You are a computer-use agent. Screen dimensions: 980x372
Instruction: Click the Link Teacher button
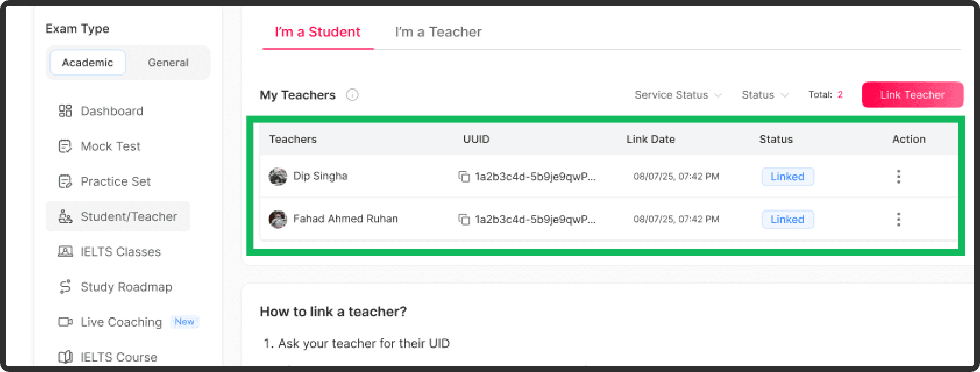(912, 95)
